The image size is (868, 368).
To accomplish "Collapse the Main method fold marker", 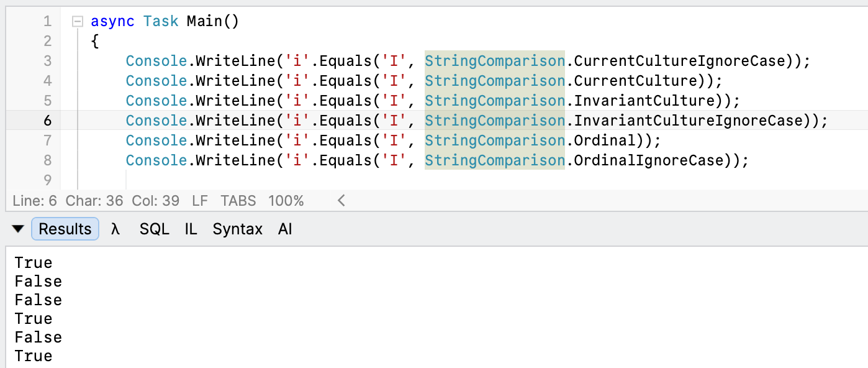I will pyautogui.click(x=78, y=22).
